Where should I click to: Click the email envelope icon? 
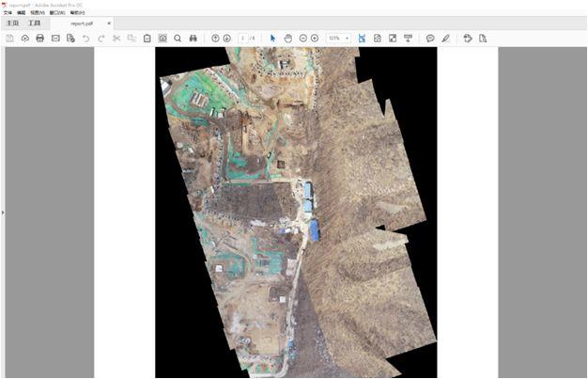pos(55,38)
